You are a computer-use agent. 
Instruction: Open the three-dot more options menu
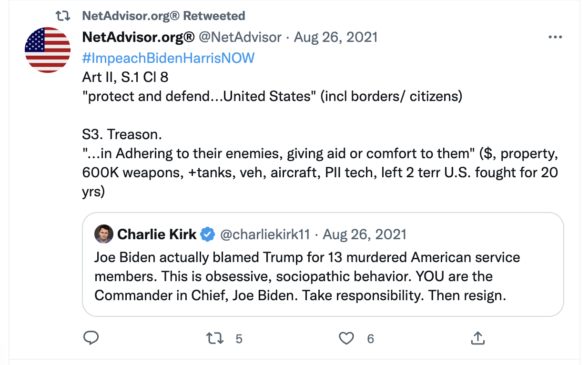556,36
